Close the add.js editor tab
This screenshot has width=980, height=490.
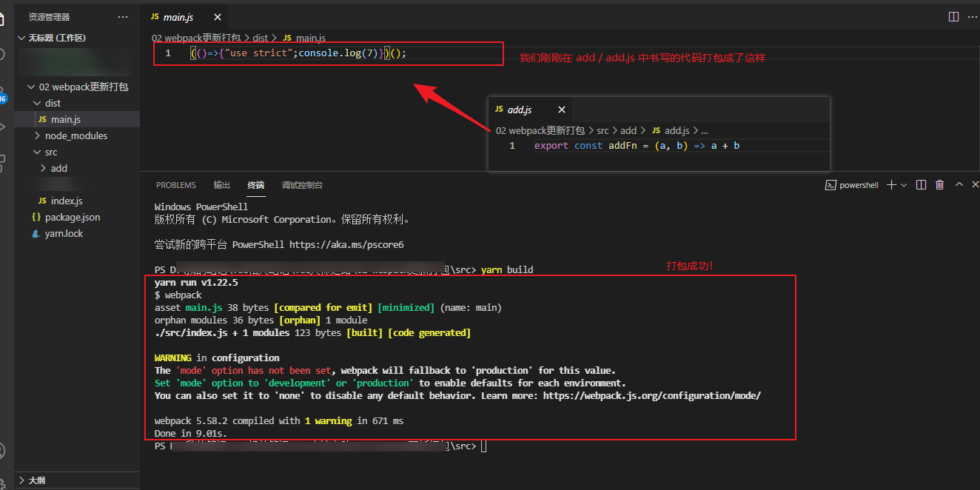(562, 110)
